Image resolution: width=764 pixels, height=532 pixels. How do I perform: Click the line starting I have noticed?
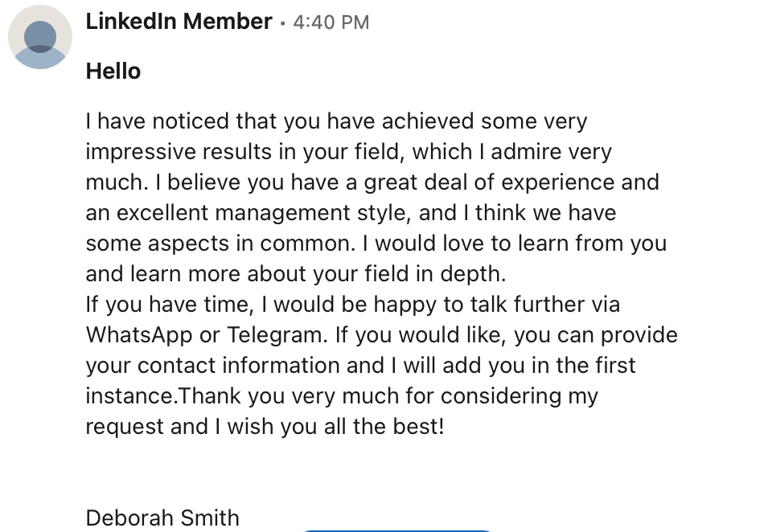(336, 121)
